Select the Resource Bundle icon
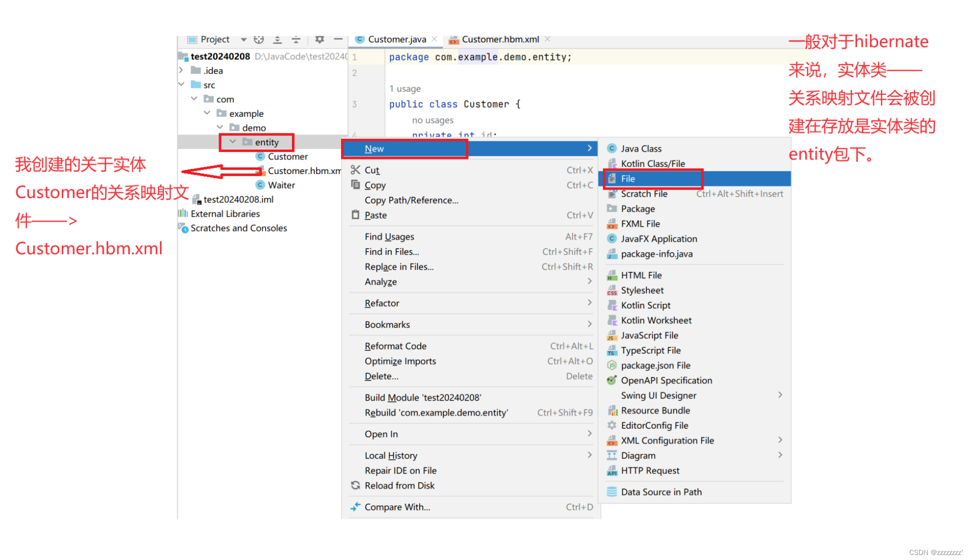 tap(611, 410)
